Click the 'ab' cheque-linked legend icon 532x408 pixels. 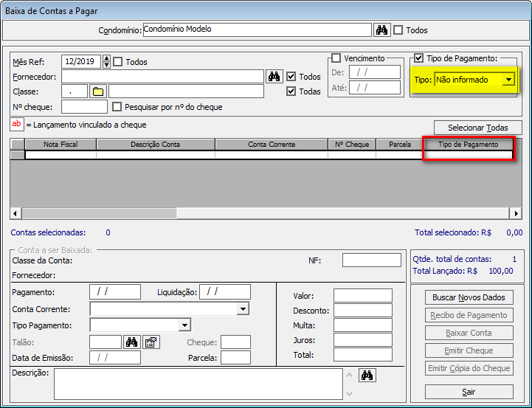point(17,125)
